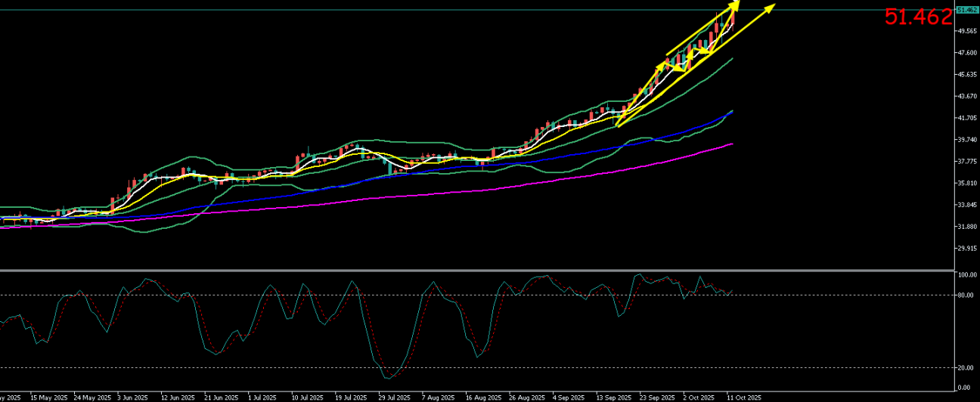
Task: Click the large red 51.462 price text
Action: point(918,17)
